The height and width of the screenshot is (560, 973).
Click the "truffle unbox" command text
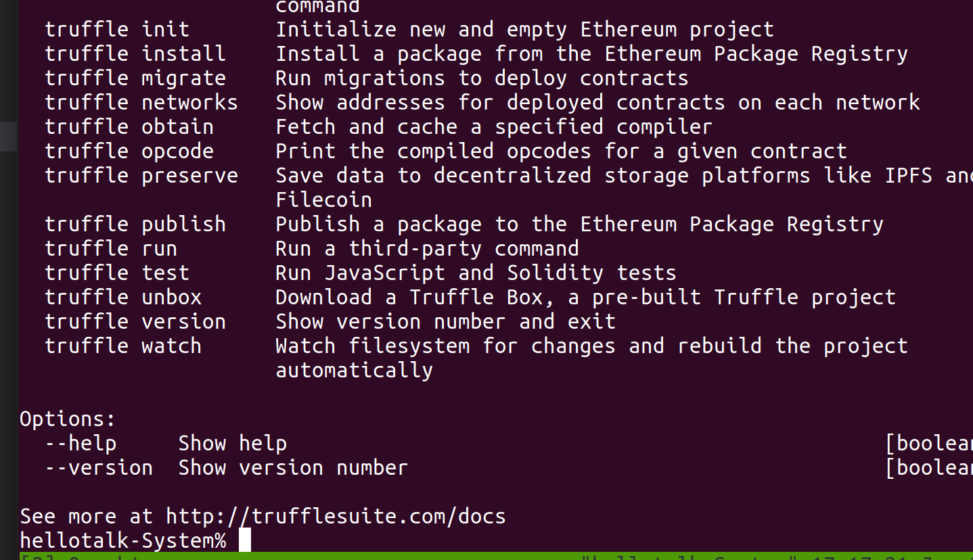(123, 298)
